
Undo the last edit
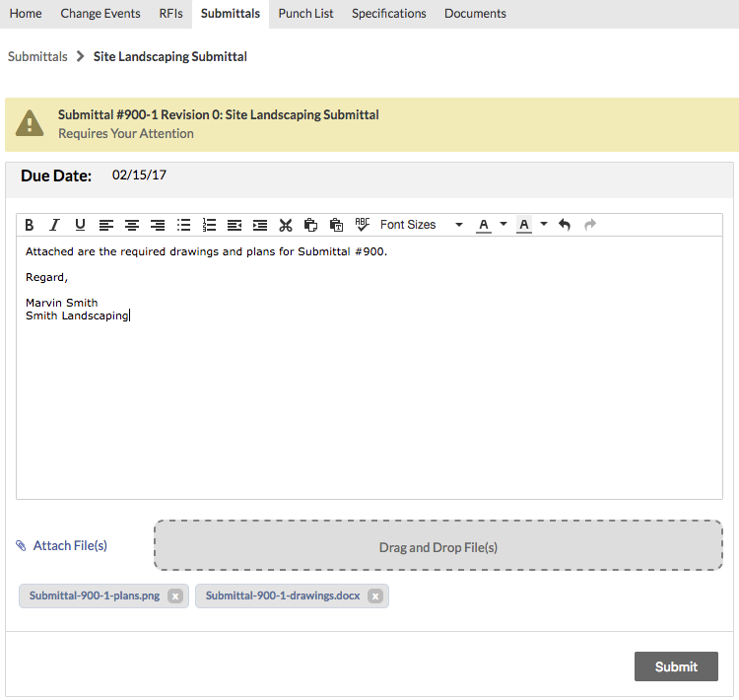point(565,225)
